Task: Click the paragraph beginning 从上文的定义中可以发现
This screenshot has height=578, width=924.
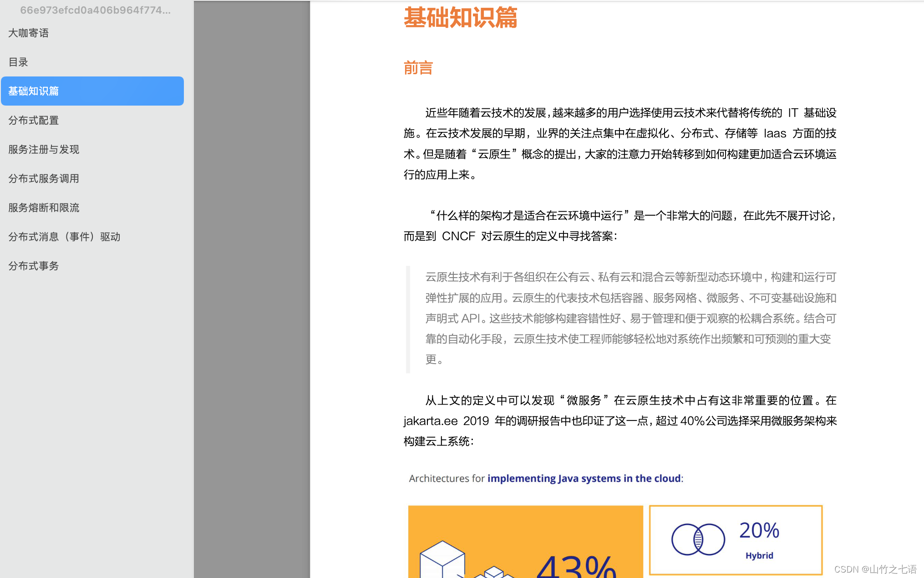Action: point(620,421)
